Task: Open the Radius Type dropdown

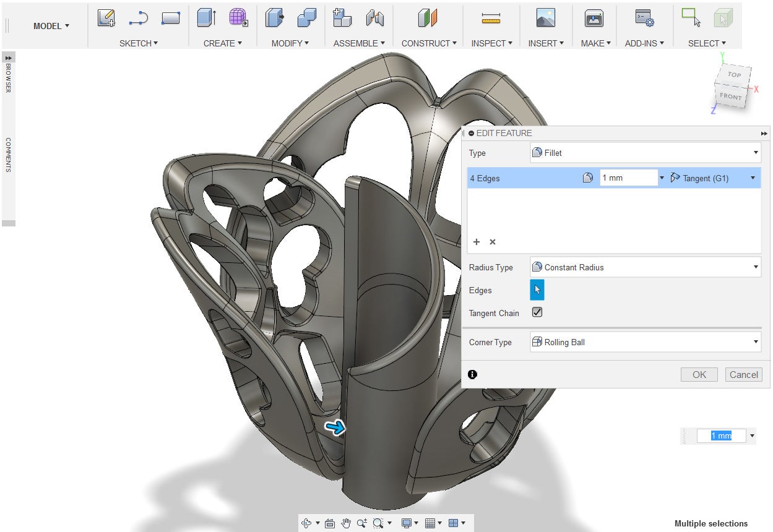Action: click(x=646, y=267)
